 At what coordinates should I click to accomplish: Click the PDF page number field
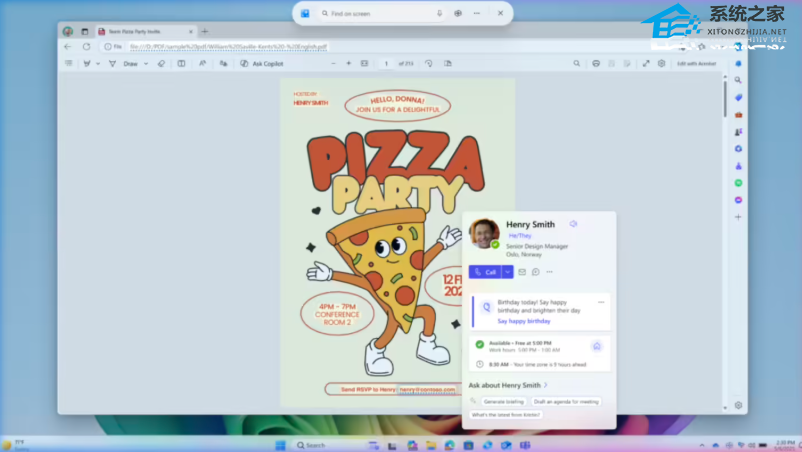[x=386, y=63]
